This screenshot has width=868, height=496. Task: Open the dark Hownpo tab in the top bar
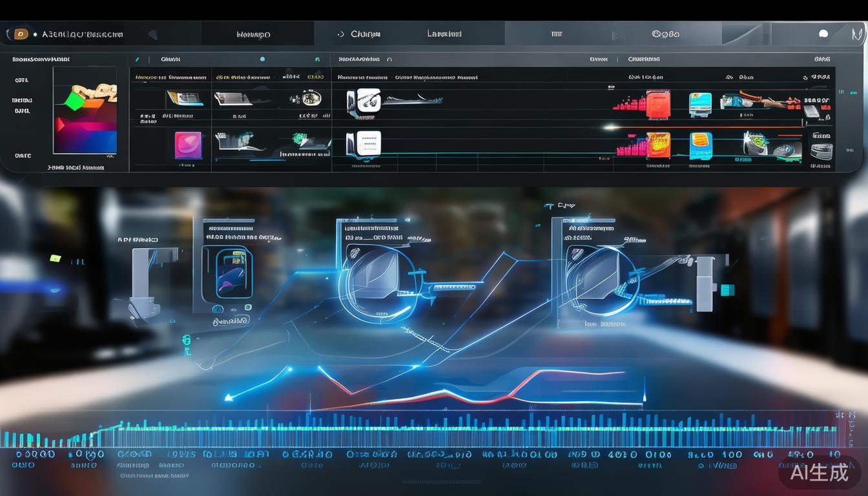point(253,34)
